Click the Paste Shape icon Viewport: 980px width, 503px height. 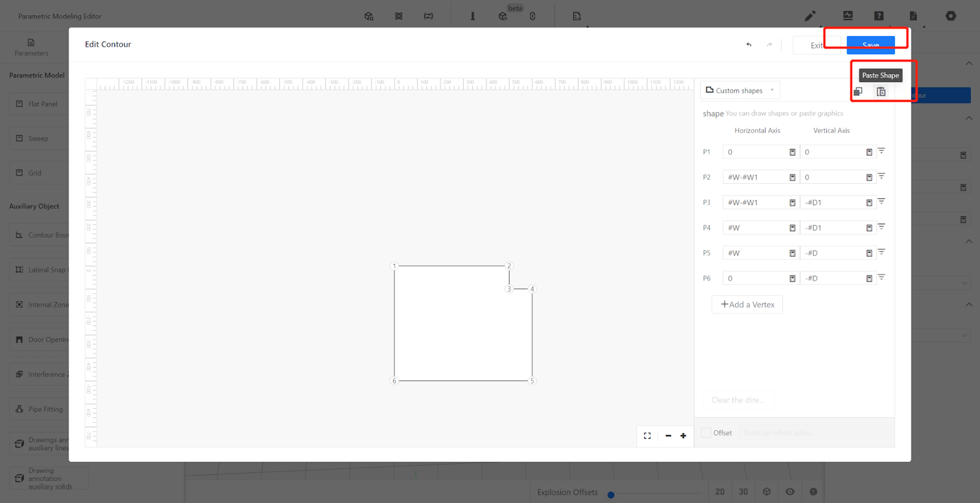point(881,92)
